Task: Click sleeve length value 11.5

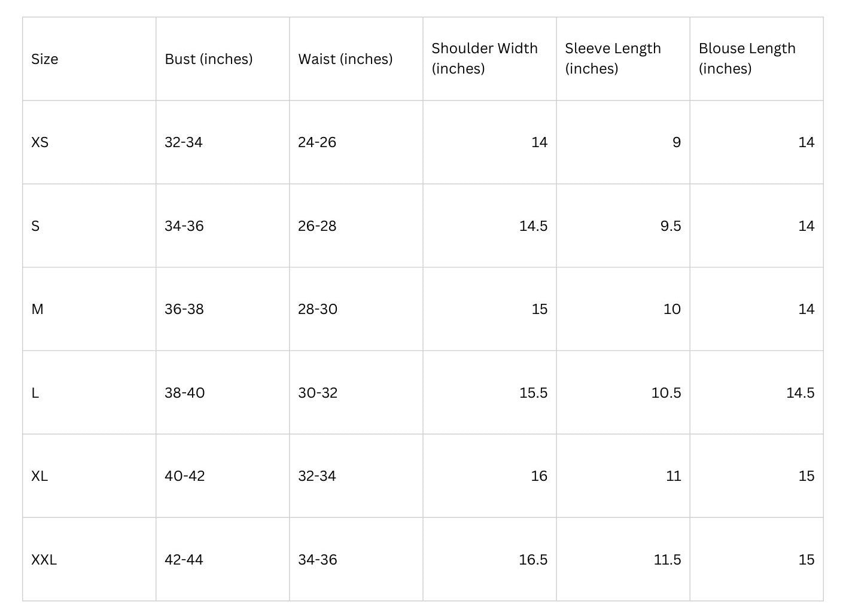Action: pos(667,560)
